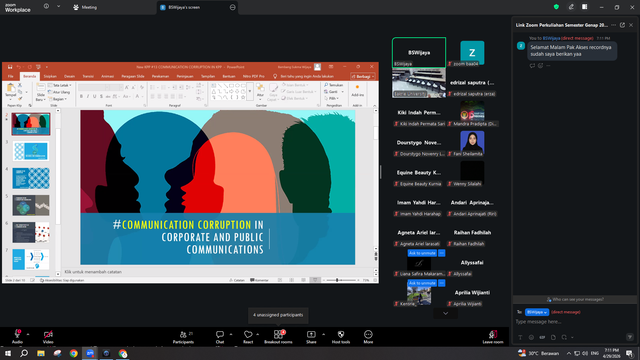This screenshot has width=640, height=360.
Task: Add a reaction to the chat message
Action: point(540,65)
